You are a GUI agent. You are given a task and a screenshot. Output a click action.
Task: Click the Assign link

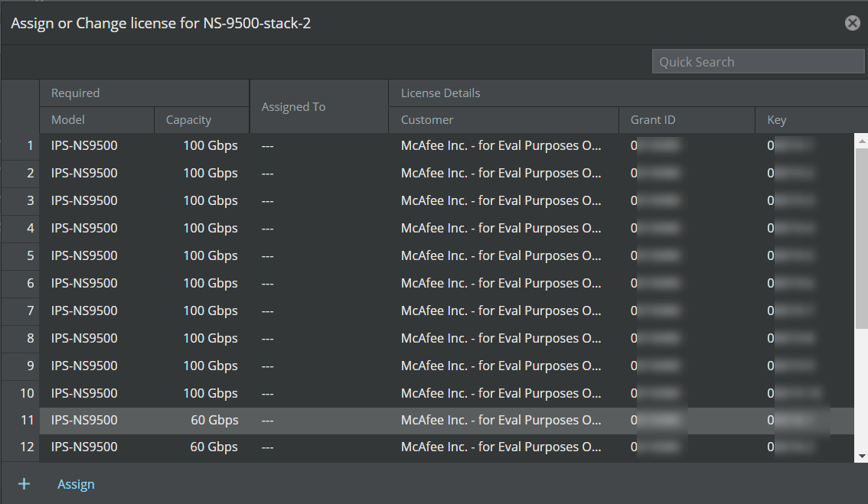76,484
